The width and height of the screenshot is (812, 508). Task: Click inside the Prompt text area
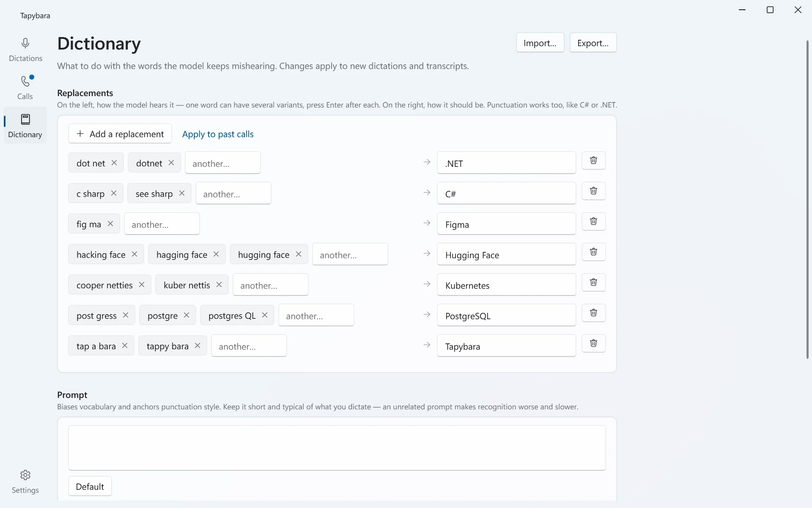337,448
